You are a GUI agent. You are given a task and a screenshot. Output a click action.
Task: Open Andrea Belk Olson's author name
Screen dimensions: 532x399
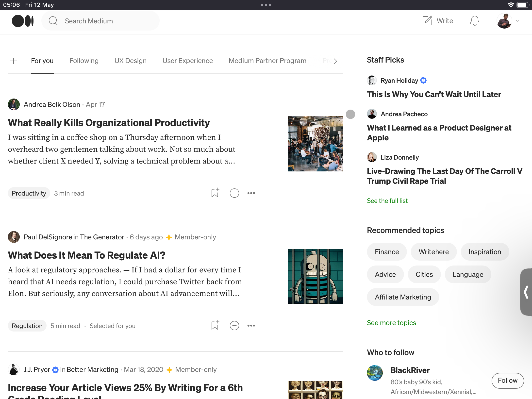click(52, 104)
